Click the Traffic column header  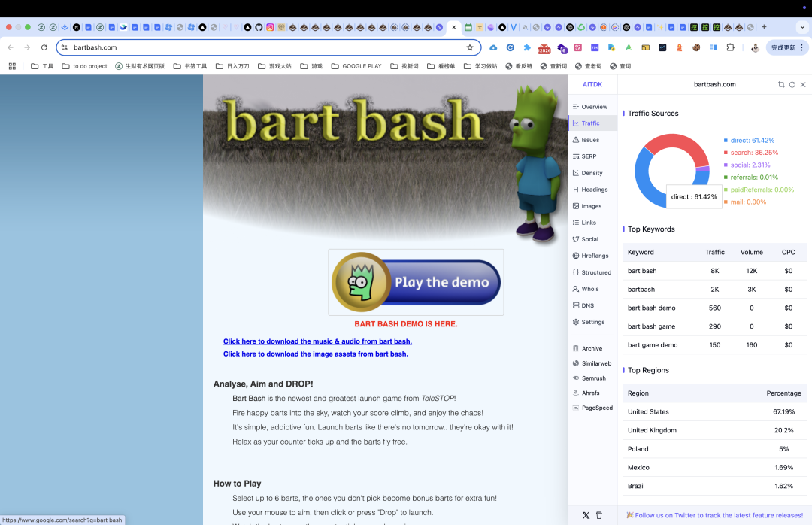click(715, 253)
